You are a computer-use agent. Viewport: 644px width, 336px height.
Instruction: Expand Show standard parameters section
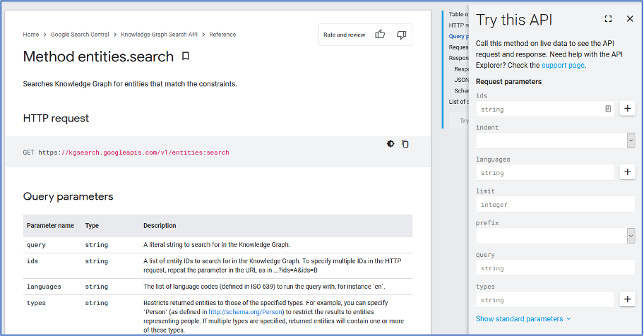pyautogui.click(x=523, y=319)
